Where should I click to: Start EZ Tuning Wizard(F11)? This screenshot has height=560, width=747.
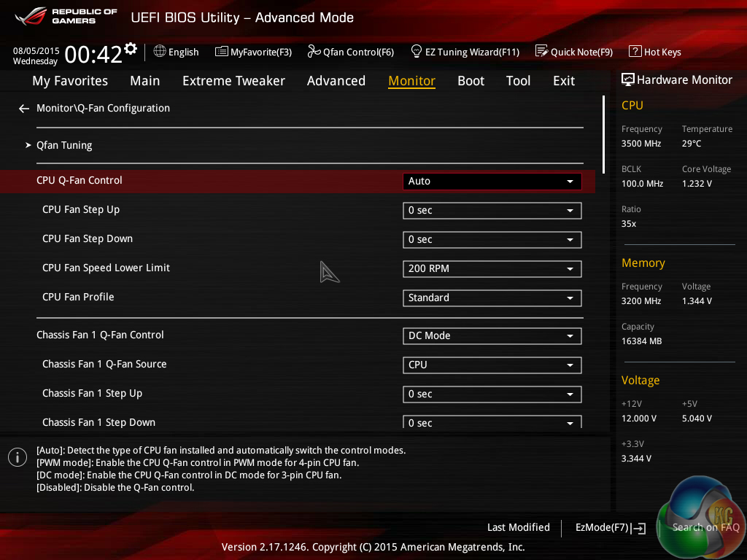(465, 52)
